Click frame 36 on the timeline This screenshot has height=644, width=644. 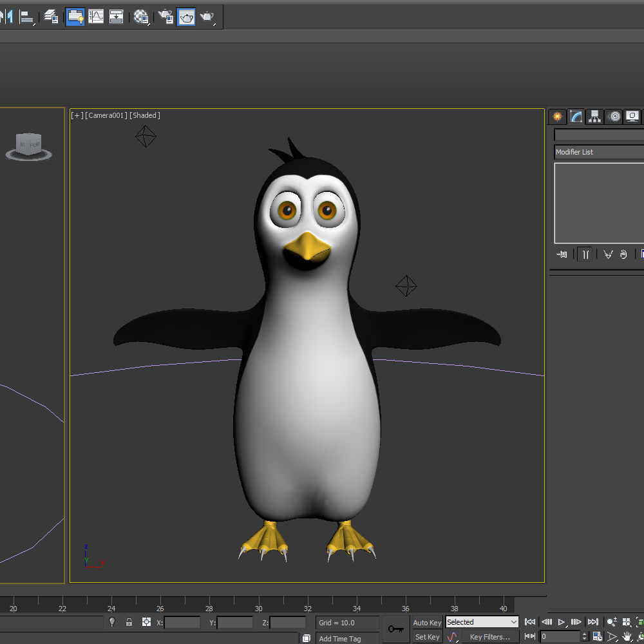[405, 609]
